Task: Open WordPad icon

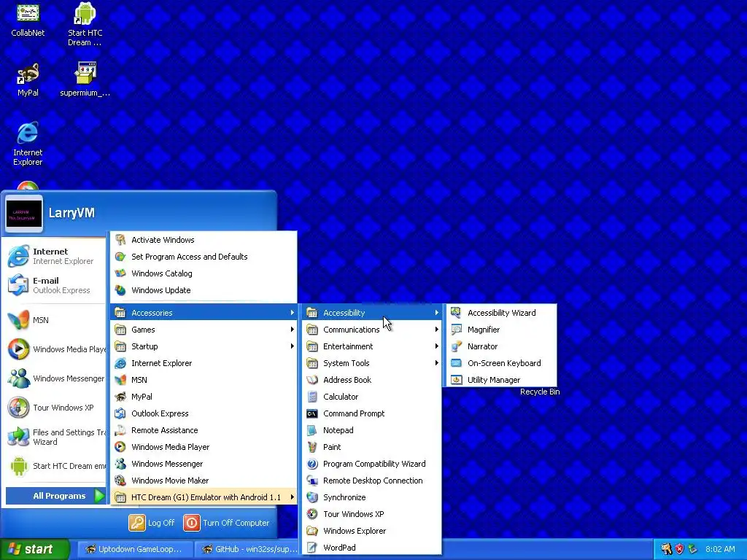Action: 312,547
